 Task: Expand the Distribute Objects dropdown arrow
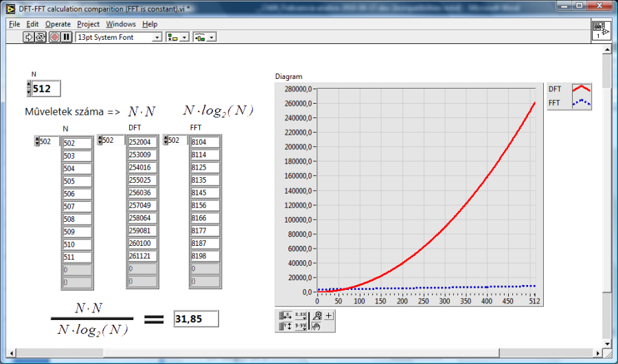tap(211, 38)
